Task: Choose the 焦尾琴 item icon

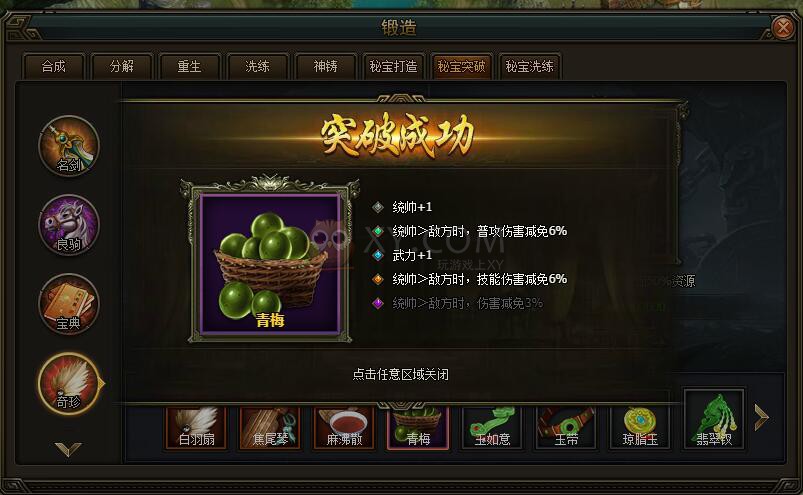Action: click(270, 427)
